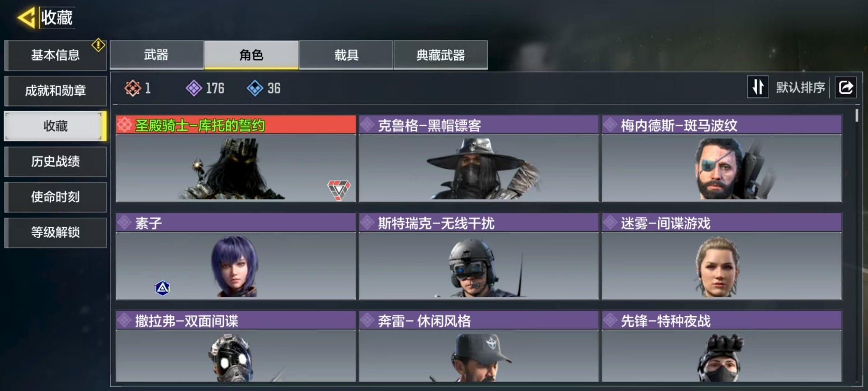Image resolution: width=868 pixels, height=391 pixels.
Task: Click the triangle emblem on 圣殿骑士 card
Action: pyautogui.click(x=339, y=190)
